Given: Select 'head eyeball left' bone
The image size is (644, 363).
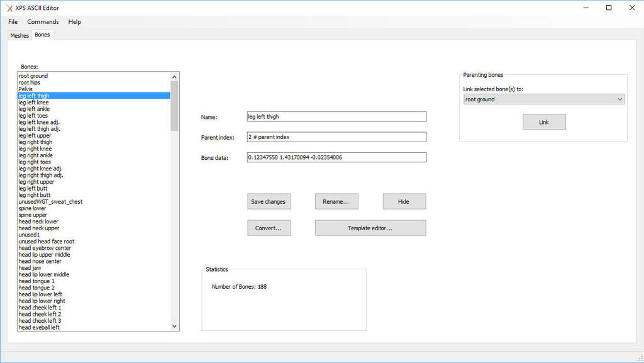Looking at the screenshot, I should 94,327.
